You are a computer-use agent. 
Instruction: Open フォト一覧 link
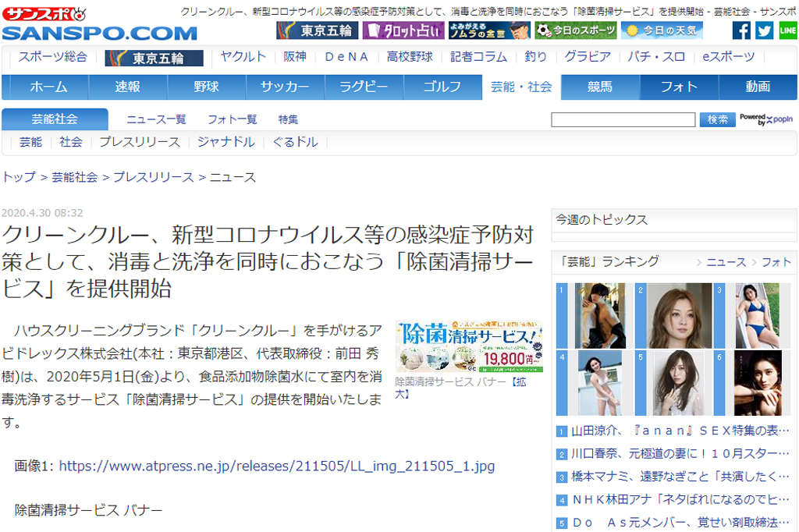click(233, 120)
